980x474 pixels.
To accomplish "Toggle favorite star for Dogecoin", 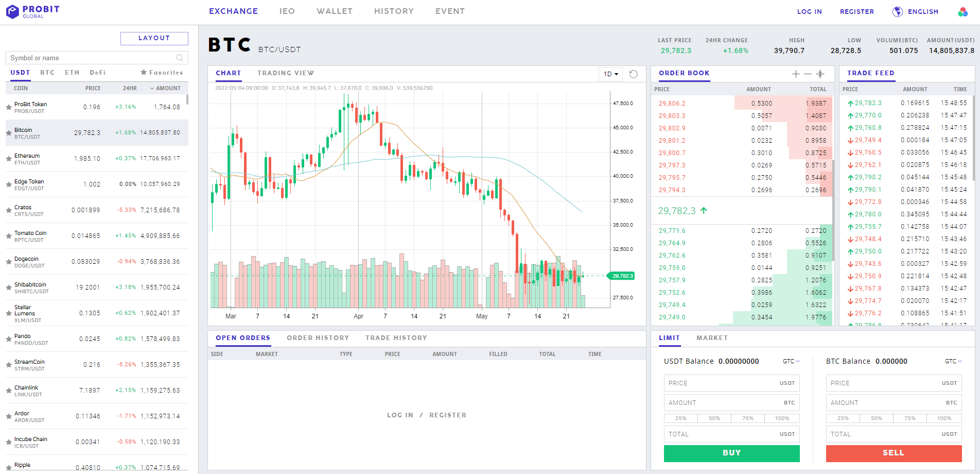I will tap(9, 262).
